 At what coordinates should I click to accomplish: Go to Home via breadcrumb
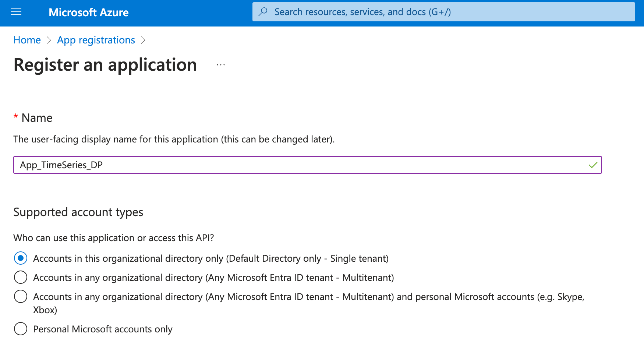click(27, 40)
